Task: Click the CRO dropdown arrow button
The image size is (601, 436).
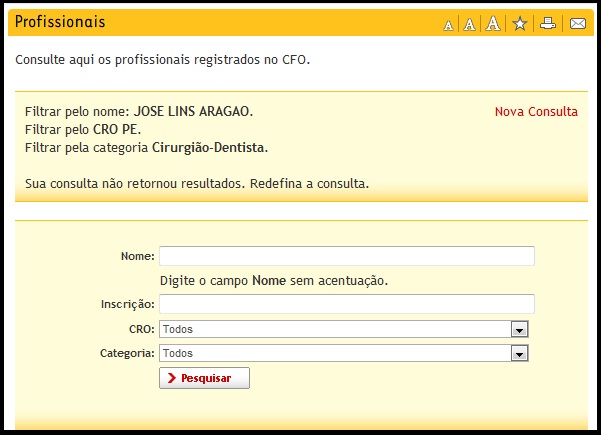Action: (519, 329)
